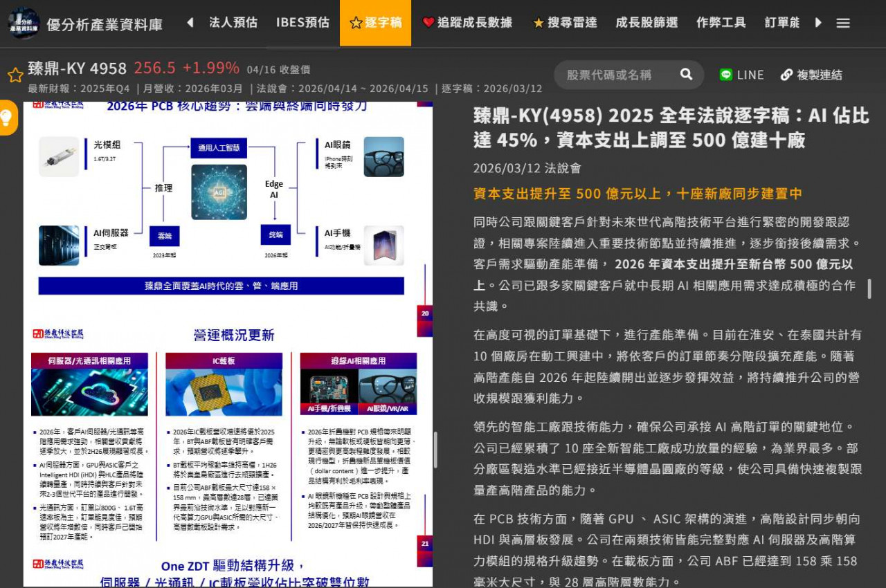Click the search magnifier icon
886x588 pixels.
685,75
